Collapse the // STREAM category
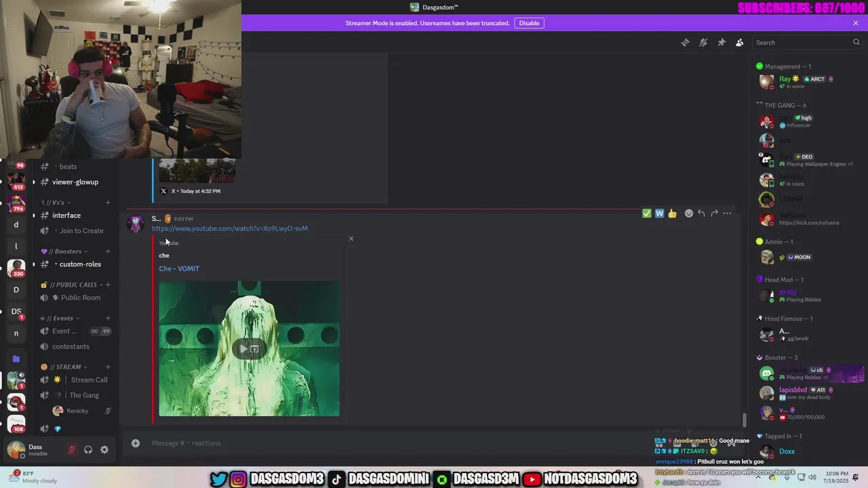The image size is (868, 488). (x=64, y=367)
